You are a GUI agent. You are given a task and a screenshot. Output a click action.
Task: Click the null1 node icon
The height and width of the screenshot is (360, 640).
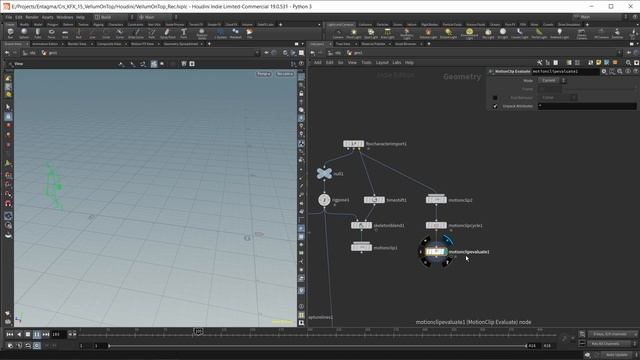[x=324, y=173]
